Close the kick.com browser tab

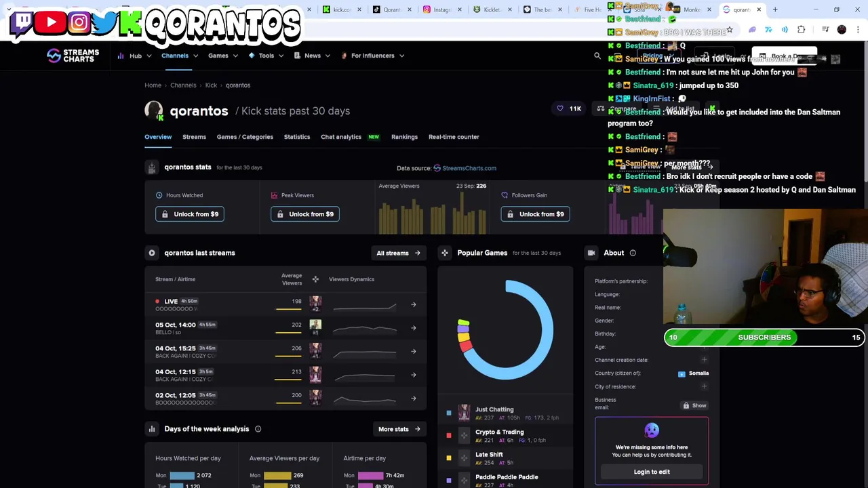pyautogui.click(x=360, y=9)
